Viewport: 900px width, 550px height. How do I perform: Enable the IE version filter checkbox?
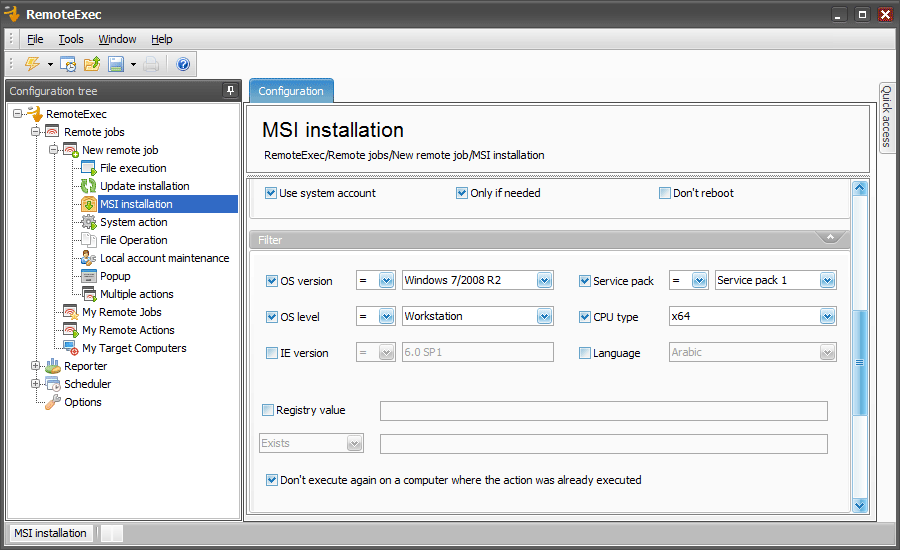(272, 353)
